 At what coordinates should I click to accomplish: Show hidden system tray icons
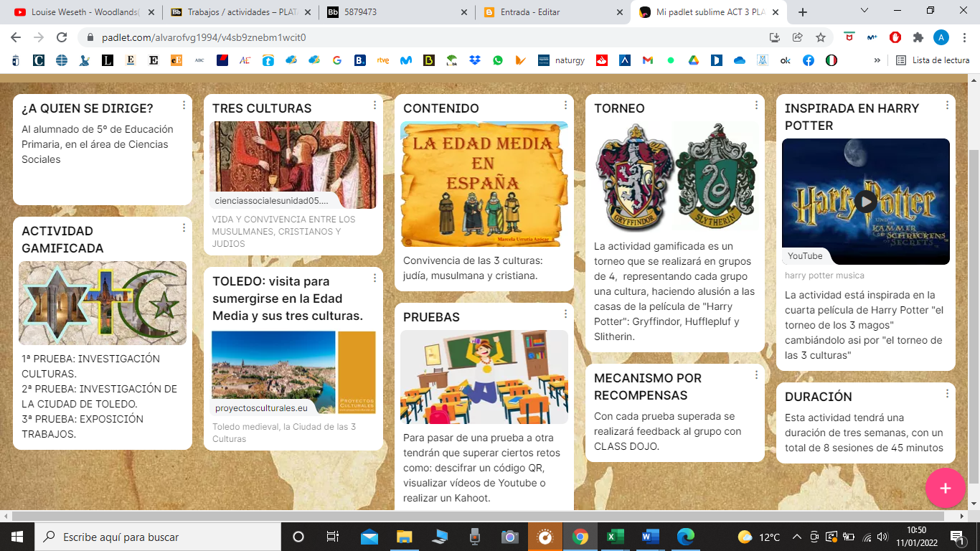tap(797, 537)
